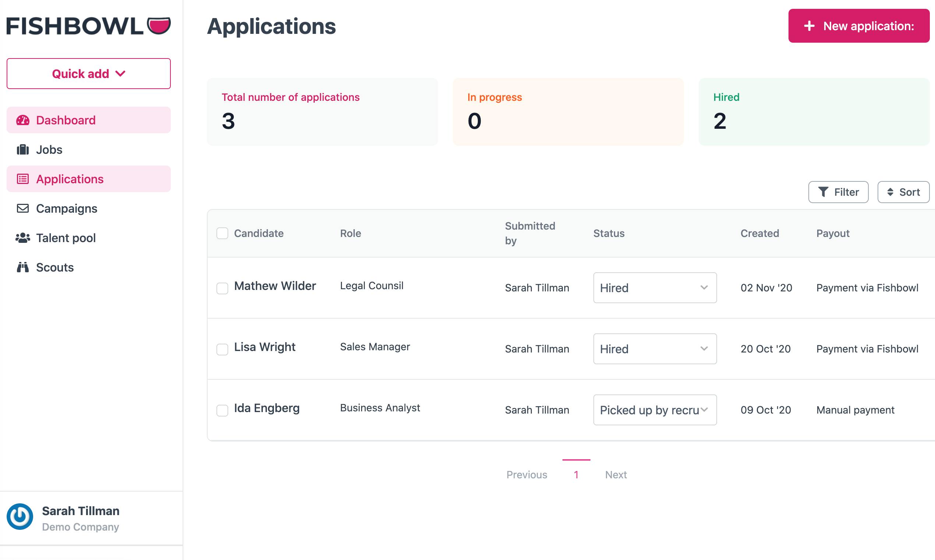This screenshot has width=935, height=560.
Task: Click the Jobs briefcase icon
Action: [23, 149]
